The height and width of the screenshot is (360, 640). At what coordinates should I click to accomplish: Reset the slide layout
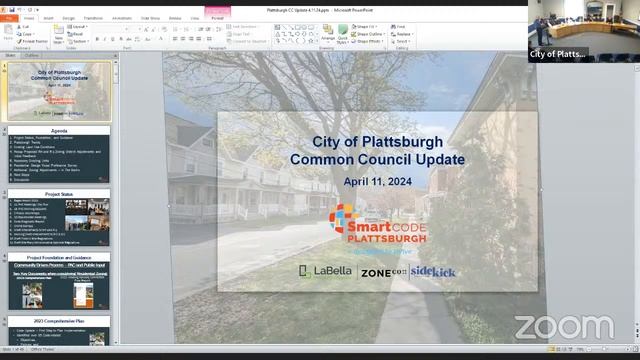click(76, 34)
